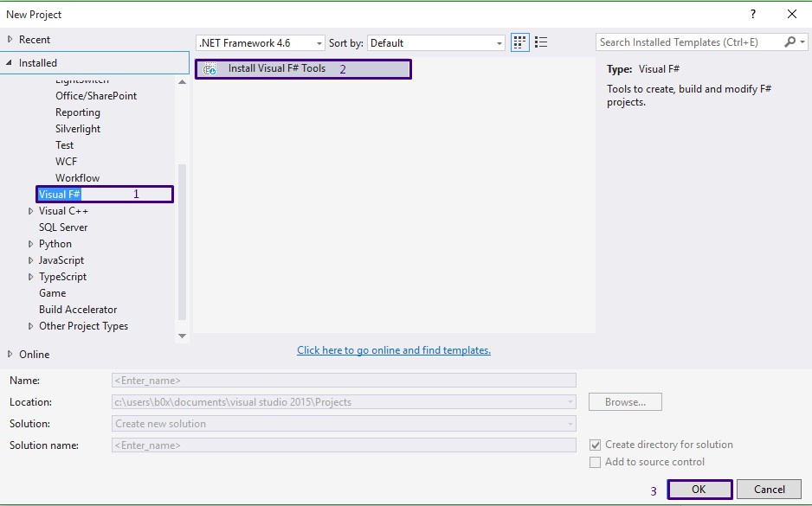812x506 pixels.
Task: Select the Install Visual F# Tools template icon
Action: (211, 69)
